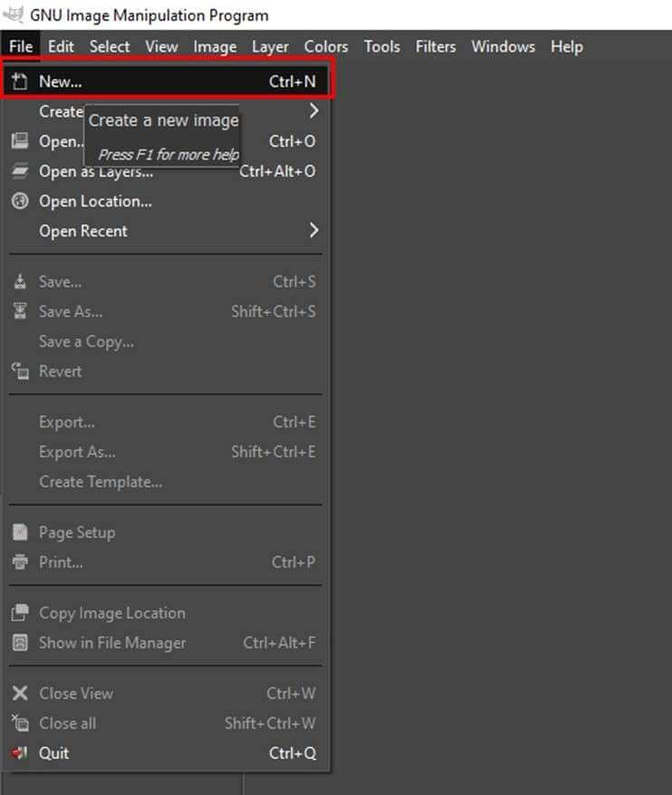This screenshot has height=795, width=672.
Task: Click the Close all icon
Action: pyautogui.click(x=20, y=723)
